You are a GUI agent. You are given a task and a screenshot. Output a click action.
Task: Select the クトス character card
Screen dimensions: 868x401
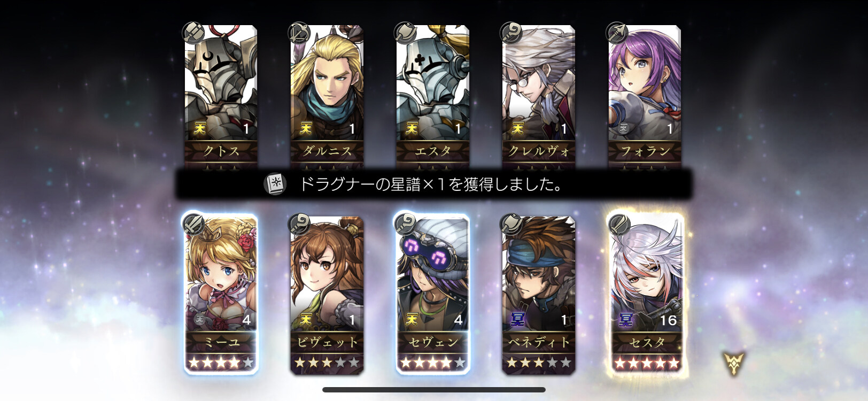click(221, 96)
